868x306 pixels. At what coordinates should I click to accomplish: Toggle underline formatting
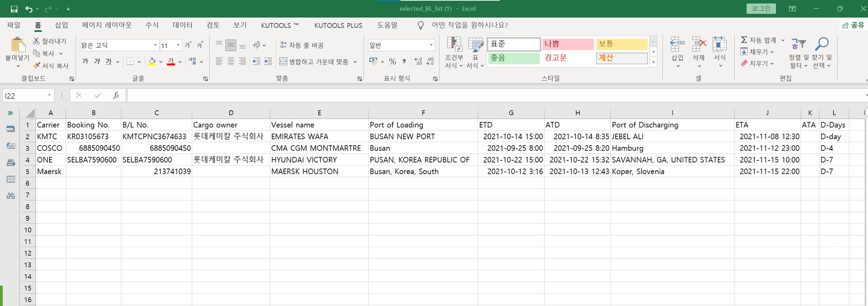[108, 62]
